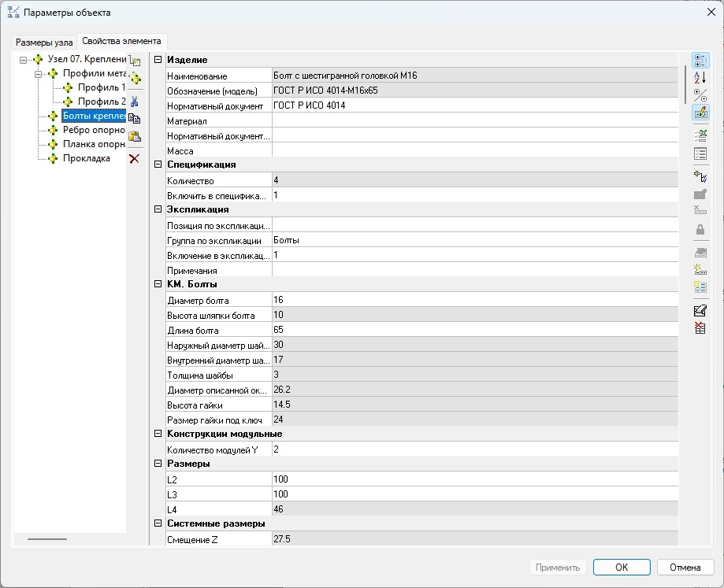
Task: Edit Количество модулей Y value 2
Action: tap(475, 449)
